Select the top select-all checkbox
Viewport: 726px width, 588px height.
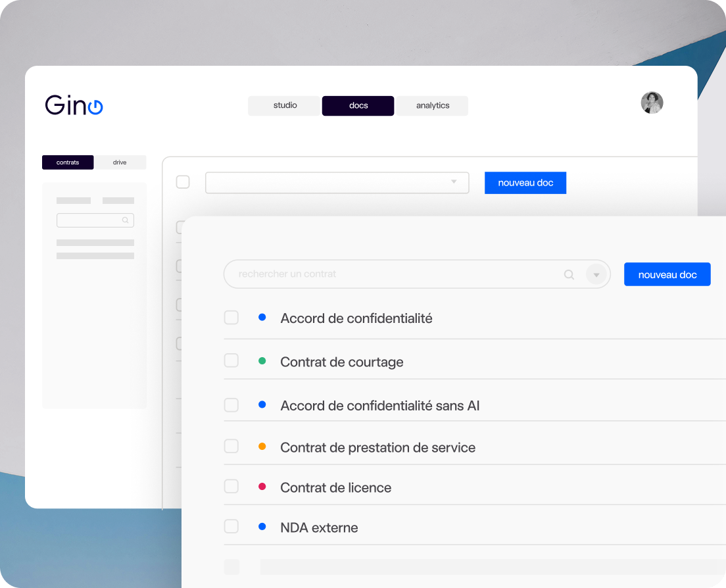pyautogui.click(x=183, y=182)
